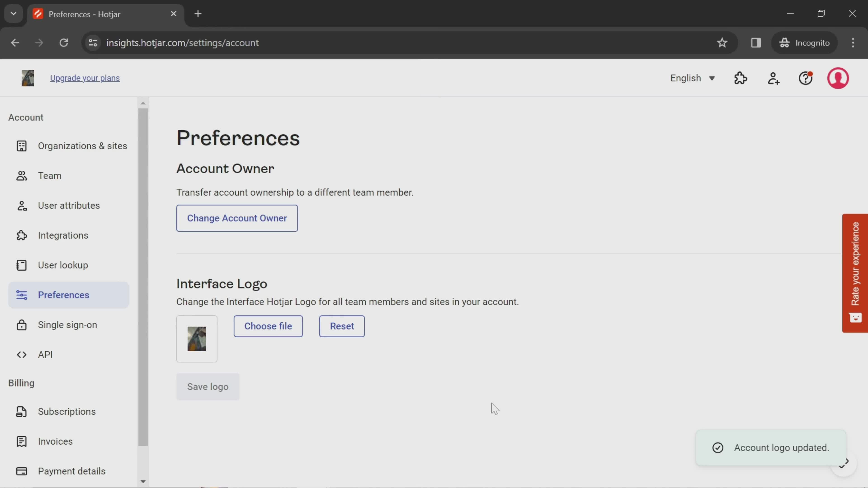Screen dimensions: 868x488
Task: Click the Choose file button
Action: (268, 326)
